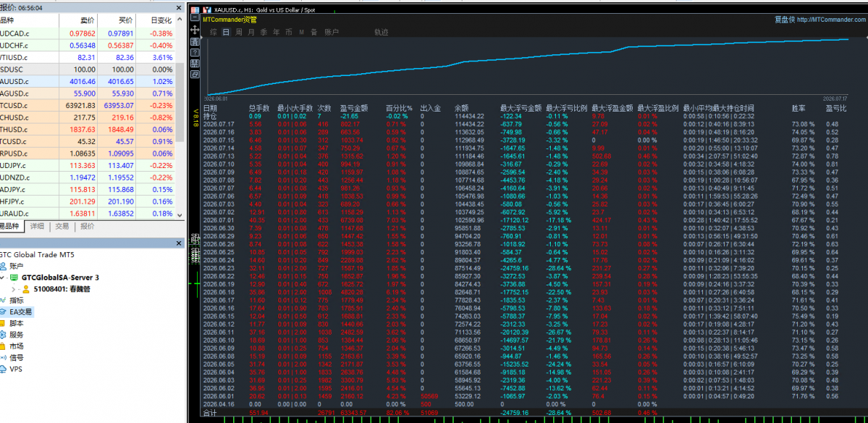Click the yellow user icon of account 51008401
This screenshot has height=423, width=868.
25,288
